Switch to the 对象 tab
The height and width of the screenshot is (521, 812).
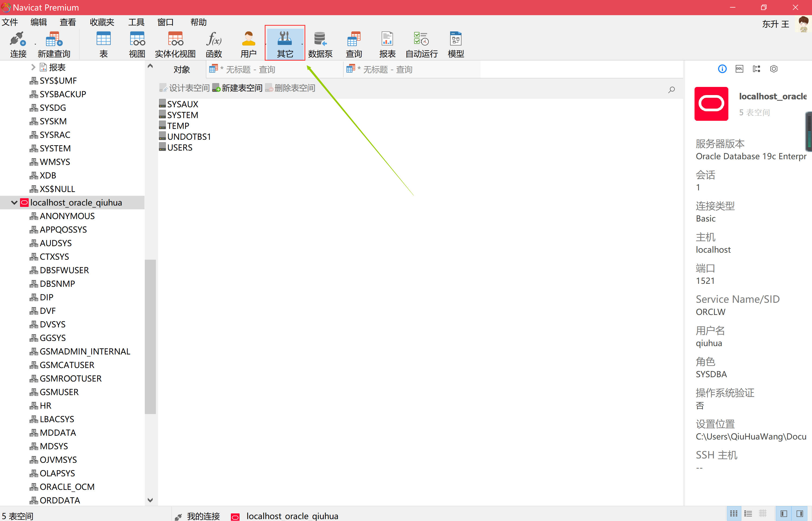click(182, 70)
